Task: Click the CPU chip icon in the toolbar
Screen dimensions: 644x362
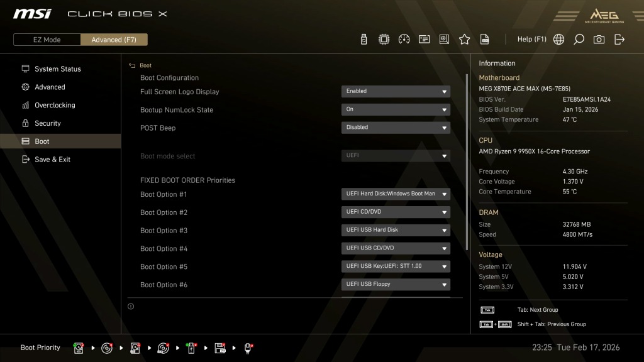Action: coord(384,40)
